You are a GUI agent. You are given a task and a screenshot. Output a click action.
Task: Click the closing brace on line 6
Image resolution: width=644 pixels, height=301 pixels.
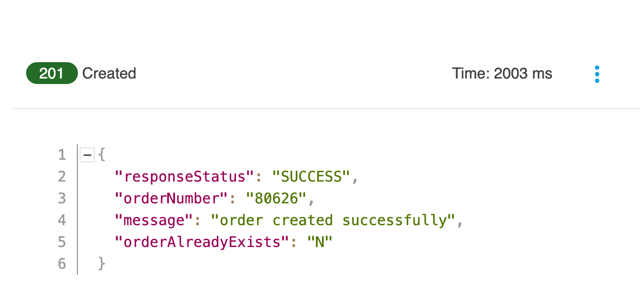tap(102, 264)
